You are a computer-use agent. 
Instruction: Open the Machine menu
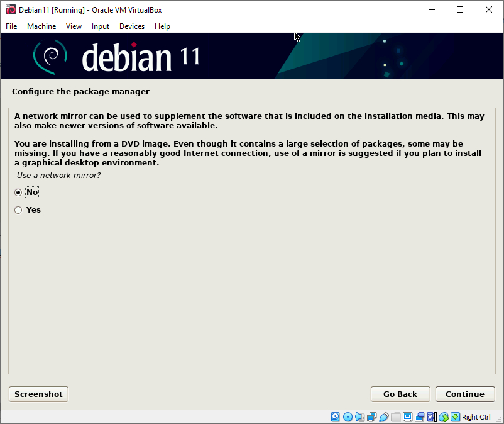point(41,26)
